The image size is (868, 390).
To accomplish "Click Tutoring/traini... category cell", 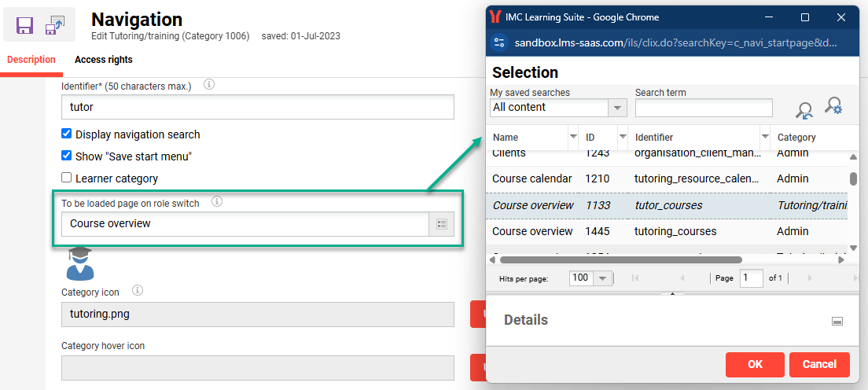I will click(812, 205).
